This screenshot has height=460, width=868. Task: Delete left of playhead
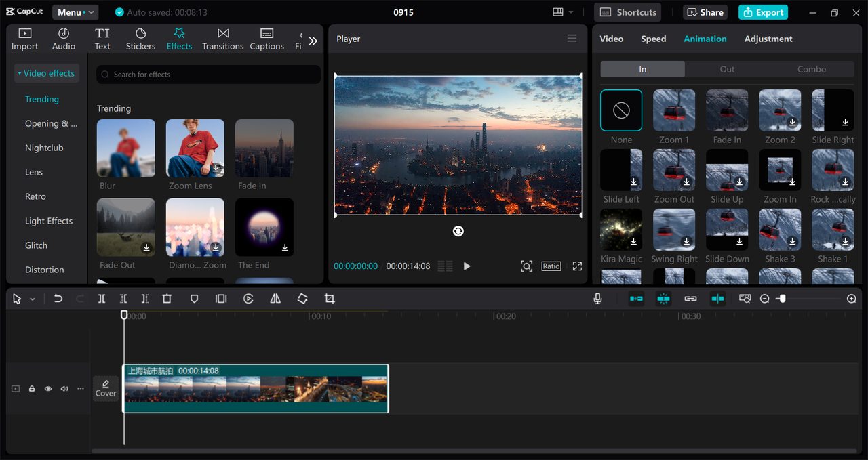coord(123,299)
